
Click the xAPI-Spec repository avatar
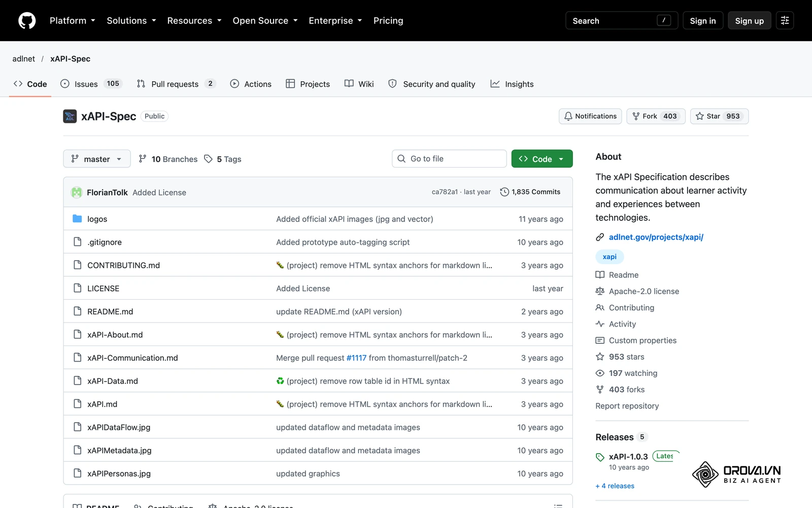click(70, 116)
